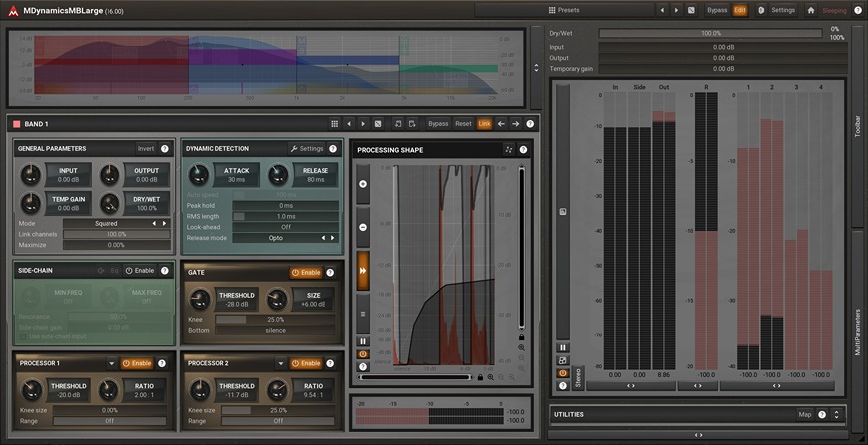The image size is (868, 445).
Task: Pause the meters panel display
Action: coord(563,347)
